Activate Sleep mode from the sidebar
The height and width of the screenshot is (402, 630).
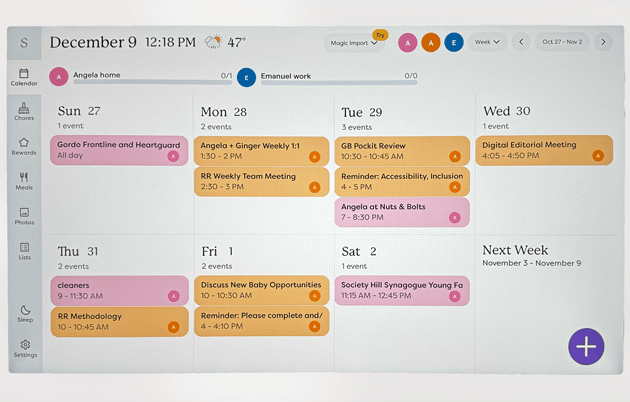(24, 314)
